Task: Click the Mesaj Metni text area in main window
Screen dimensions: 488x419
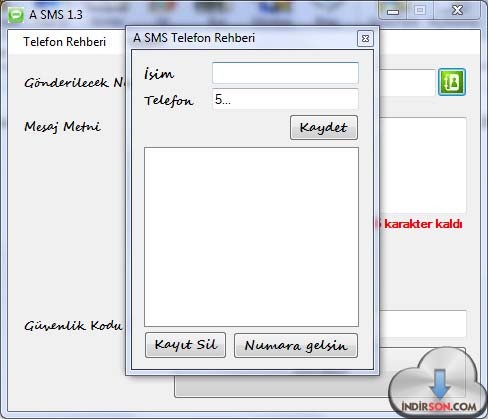Action: (423, 165)
